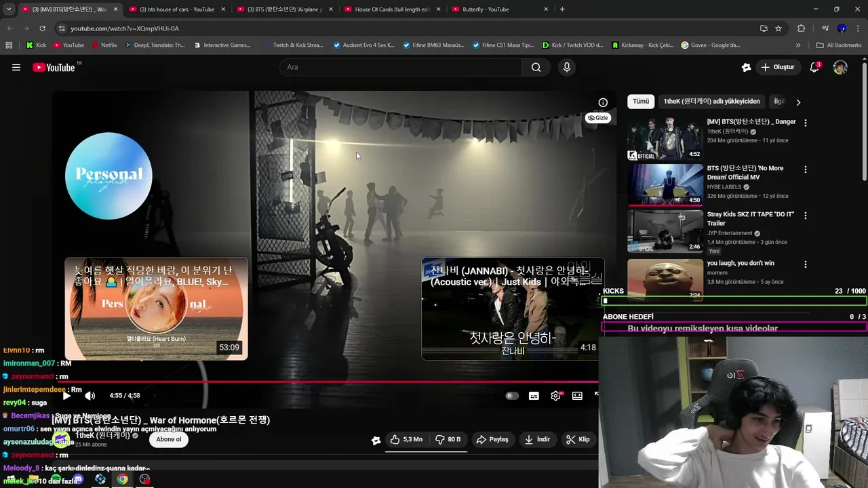Open the Personal playlist channel circle
This screenshot has width=868, height=488.
pos(108,176)
